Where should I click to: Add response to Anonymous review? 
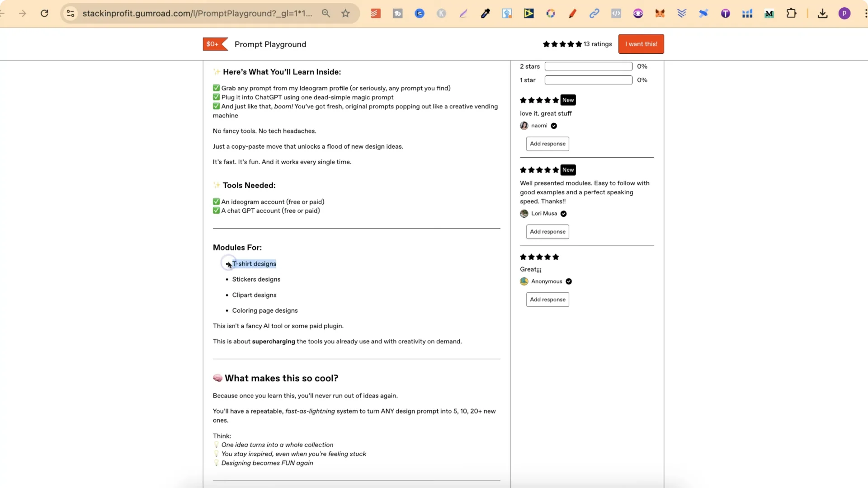(x=547, y=300)
